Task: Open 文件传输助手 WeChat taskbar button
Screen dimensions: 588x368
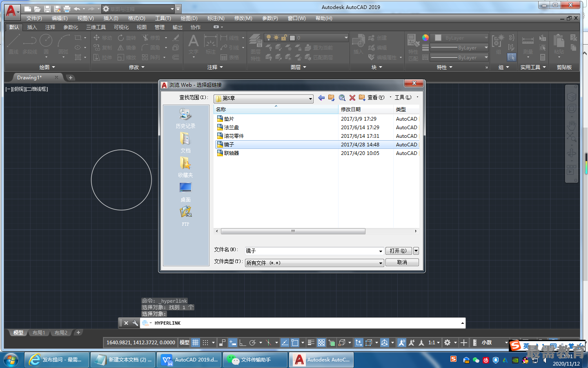Action: 256,360
